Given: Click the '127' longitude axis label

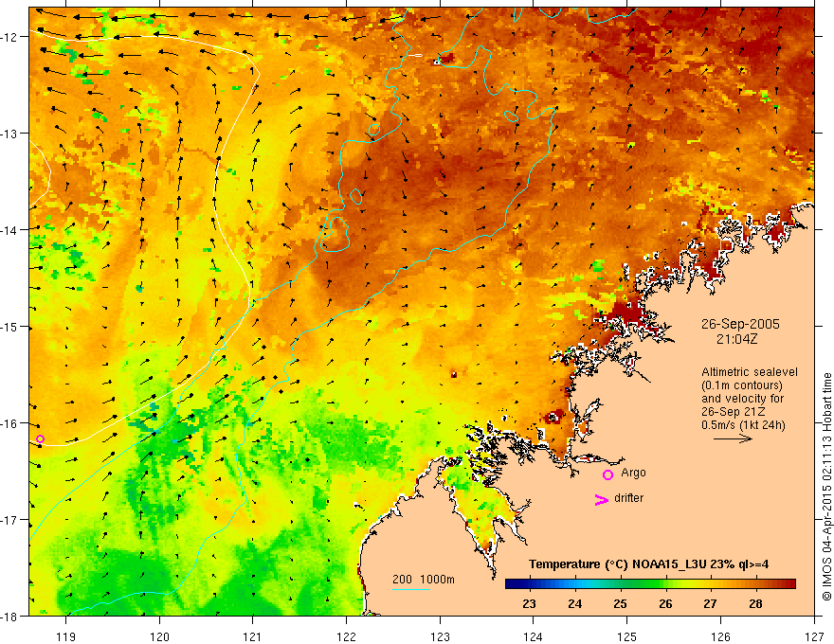Looking at the screenshot, I should tap(814, 636).
